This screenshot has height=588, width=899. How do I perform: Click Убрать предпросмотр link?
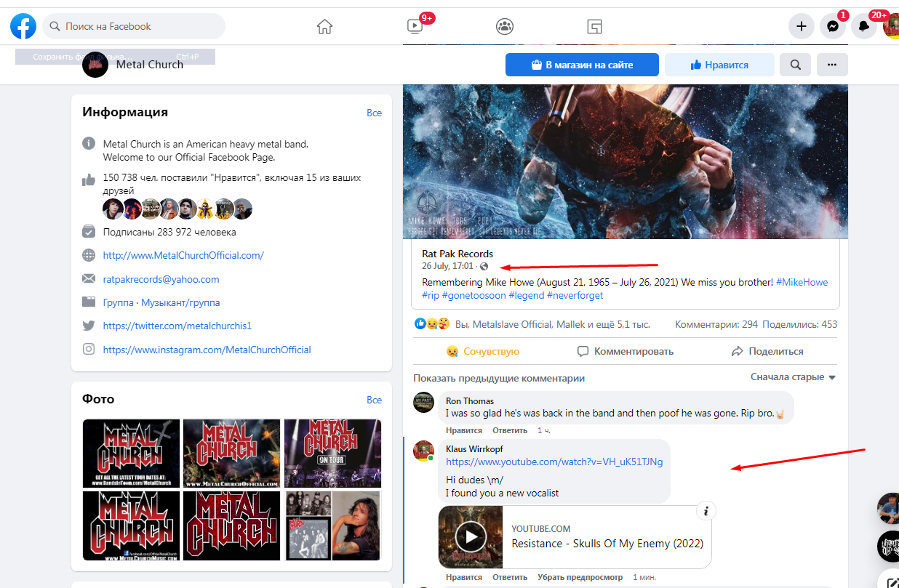click(580, 577)
